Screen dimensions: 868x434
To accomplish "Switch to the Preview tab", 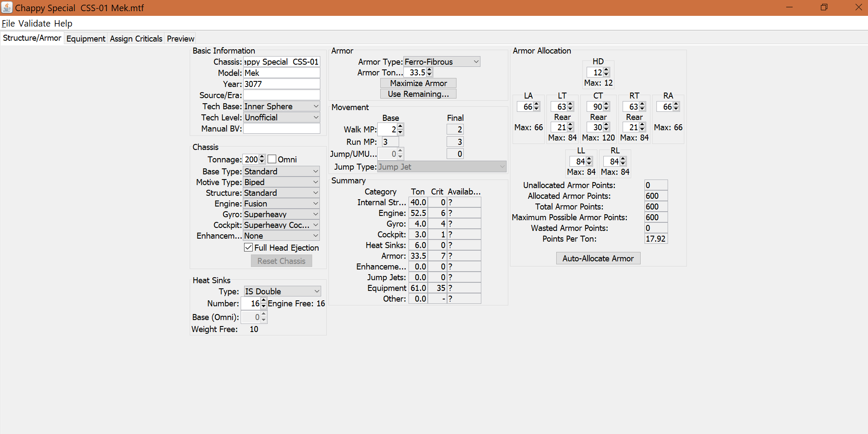I will (180, 39).
